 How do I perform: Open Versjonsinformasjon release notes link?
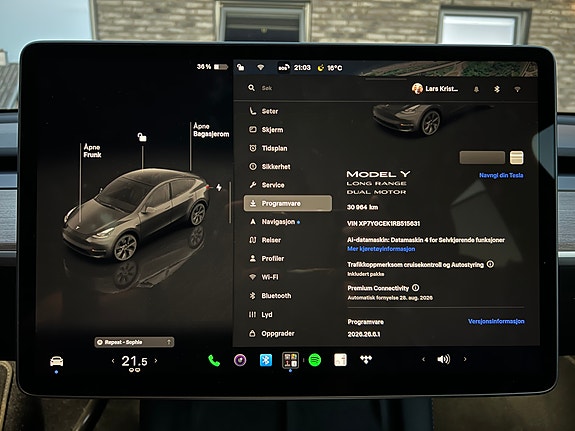point(496,321)
